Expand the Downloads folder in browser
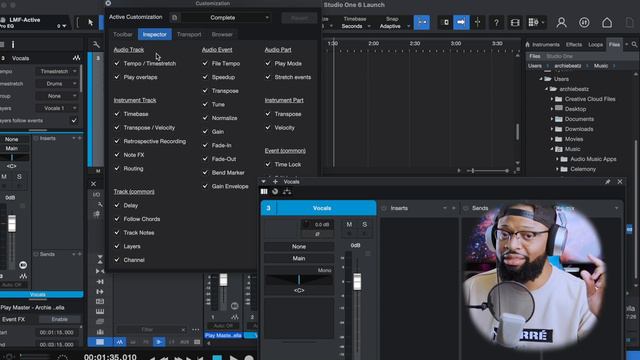 552,129
